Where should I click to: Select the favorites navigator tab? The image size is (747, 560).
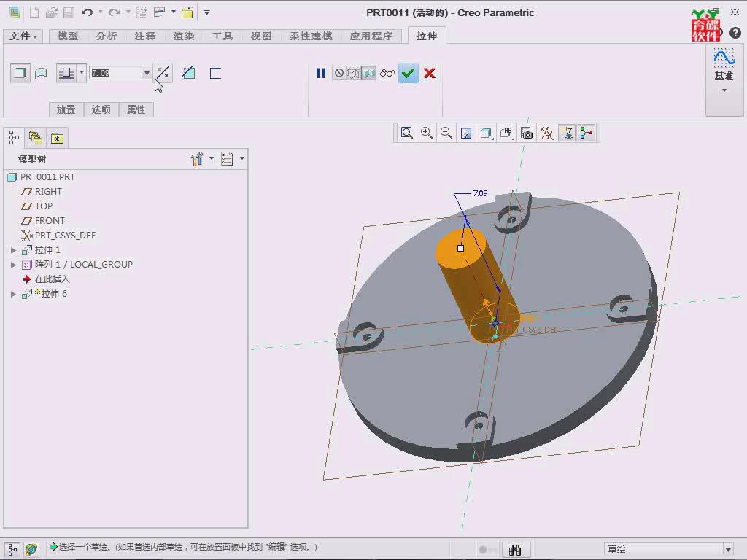[57, 138]
